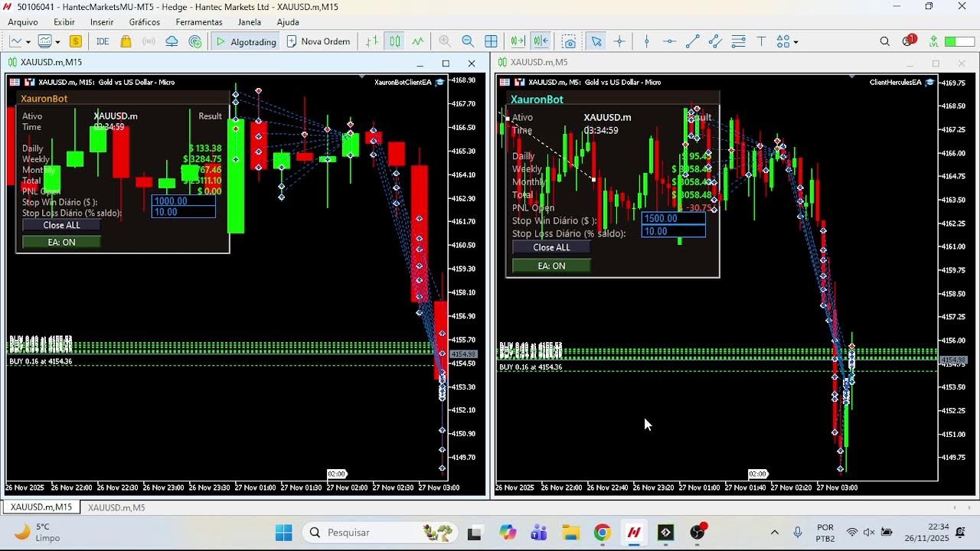
Task: Click the yellow dollar symbols icon
Action: (x=76, y=41)
